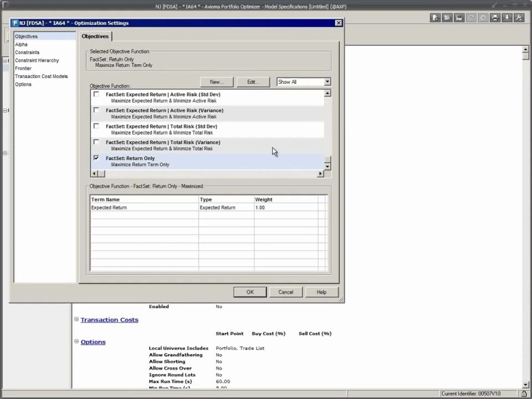Open the Options link in report

[x=93, y=342]
